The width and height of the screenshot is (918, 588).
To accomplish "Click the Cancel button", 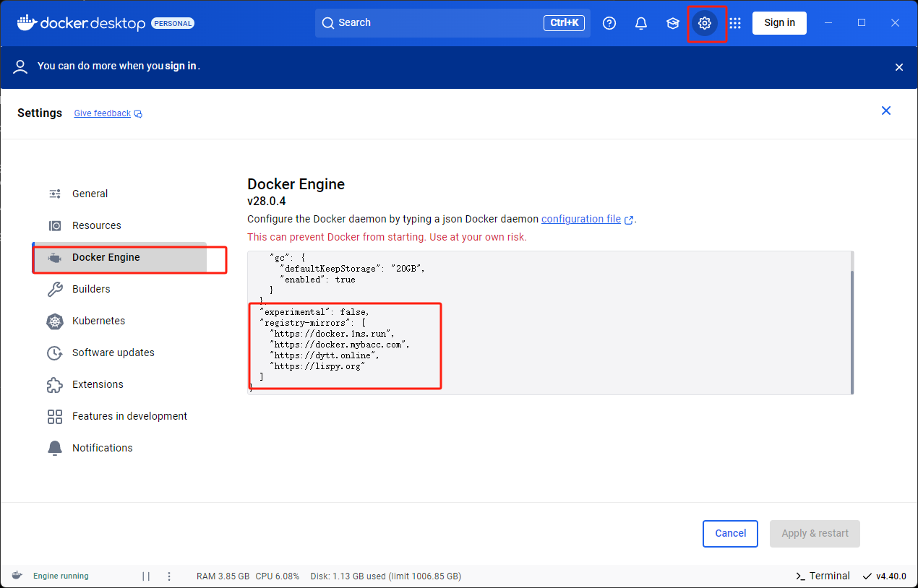I will (x=730, y=533).
